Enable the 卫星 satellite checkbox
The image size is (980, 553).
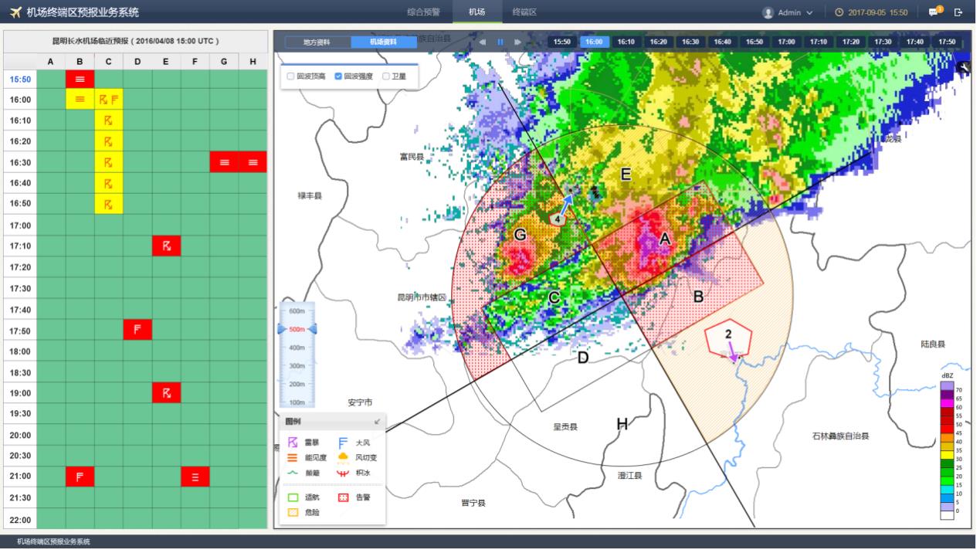pyautogui.click(x=386, y=76)
